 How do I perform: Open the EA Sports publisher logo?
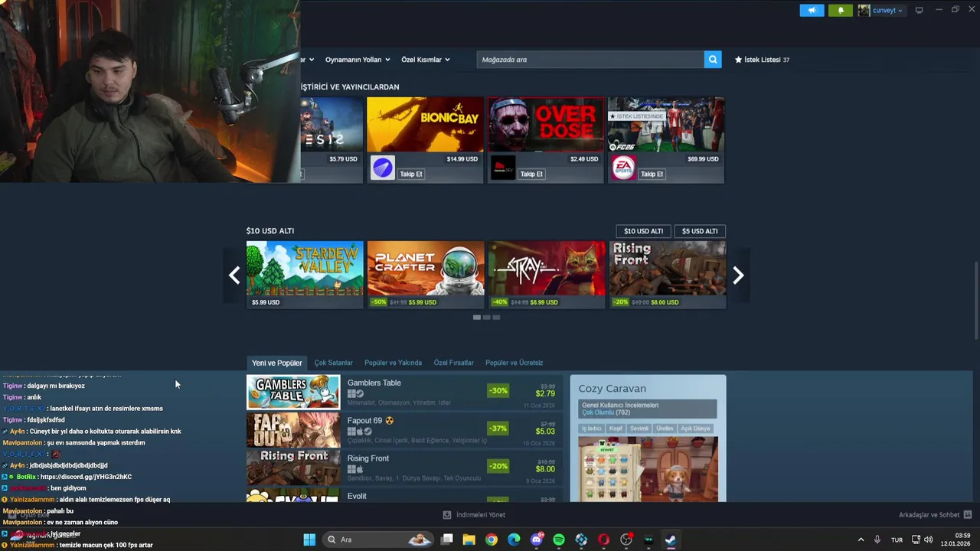[x=623, y=168]
